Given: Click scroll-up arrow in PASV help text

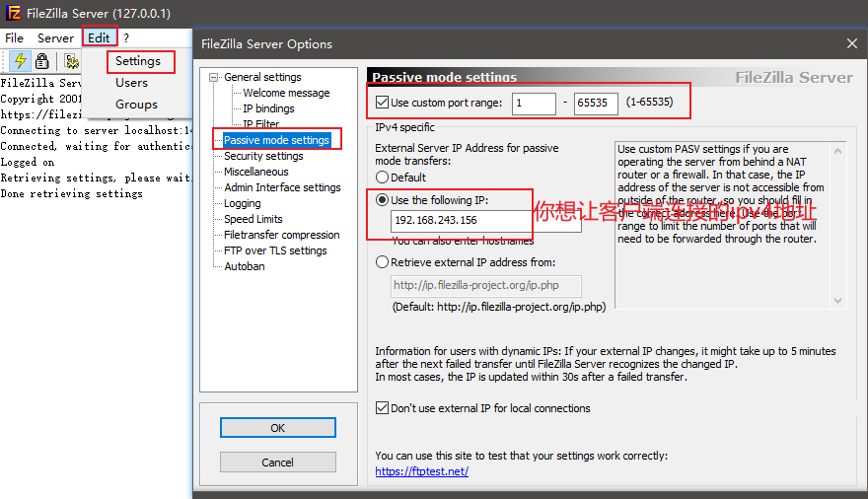Looking at the screenshot, I should pos(837,151).
